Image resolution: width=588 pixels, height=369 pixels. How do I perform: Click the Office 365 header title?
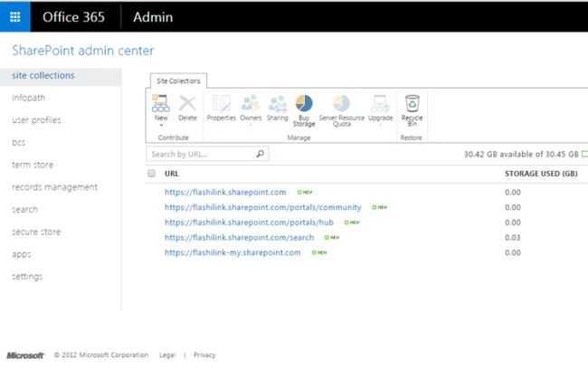click(x=73, y=17)
